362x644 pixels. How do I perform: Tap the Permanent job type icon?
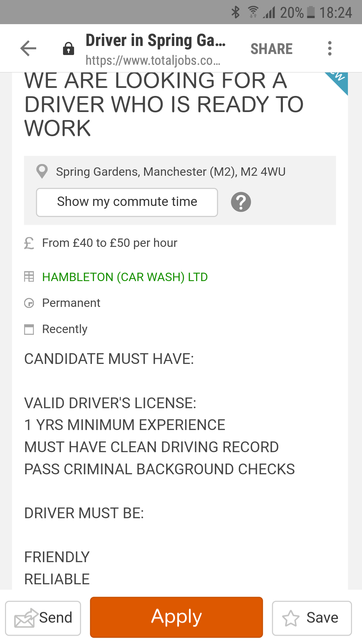point(29,303)
